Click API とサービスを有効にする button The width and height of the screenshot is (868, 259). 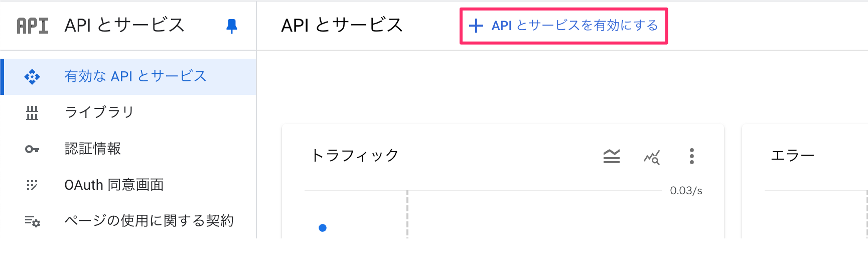click(x=563, y=26)
